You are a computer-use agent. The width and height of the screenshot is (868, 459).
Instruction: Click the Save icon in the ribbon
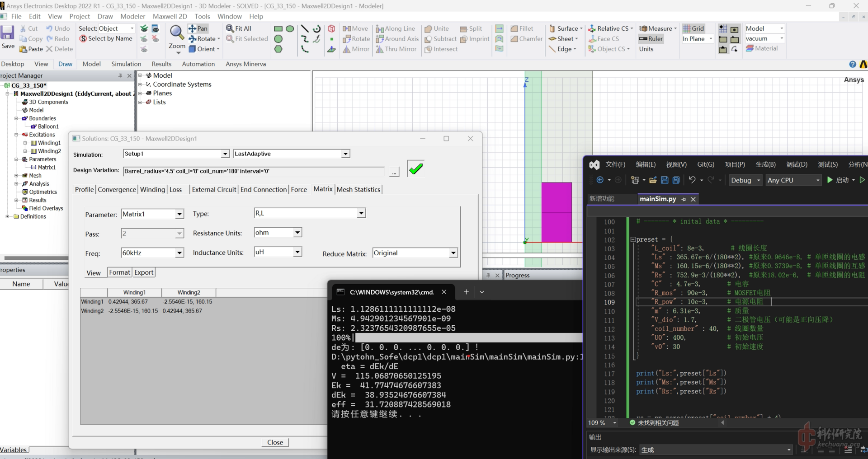pos(8,33)
